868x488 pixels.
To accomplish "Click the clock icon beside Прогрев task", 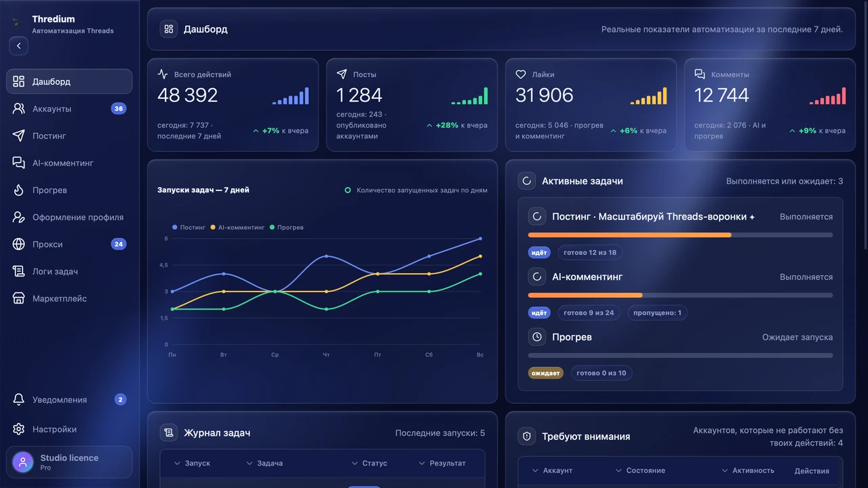I will coord(537,337).
